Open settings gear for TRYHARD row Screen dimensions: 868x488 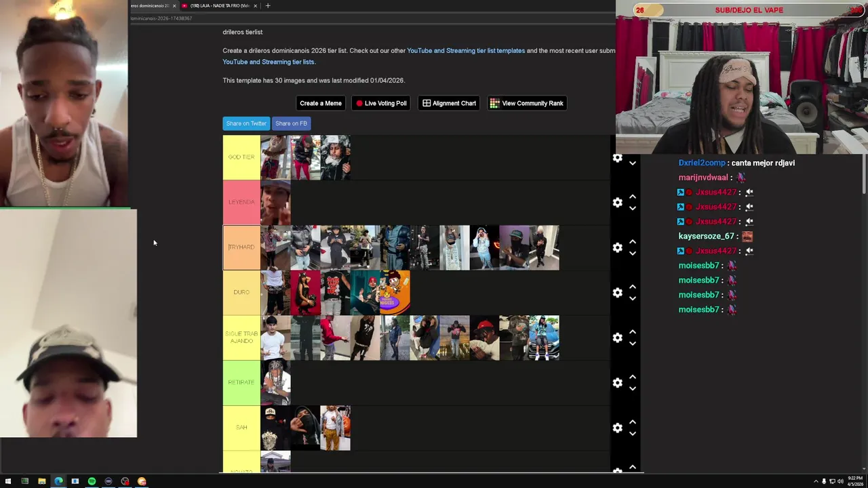coord(617,247)
